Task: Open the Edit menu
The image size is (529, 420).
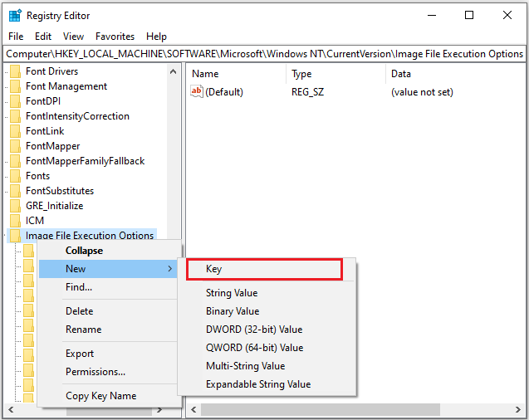Action: 43,37
